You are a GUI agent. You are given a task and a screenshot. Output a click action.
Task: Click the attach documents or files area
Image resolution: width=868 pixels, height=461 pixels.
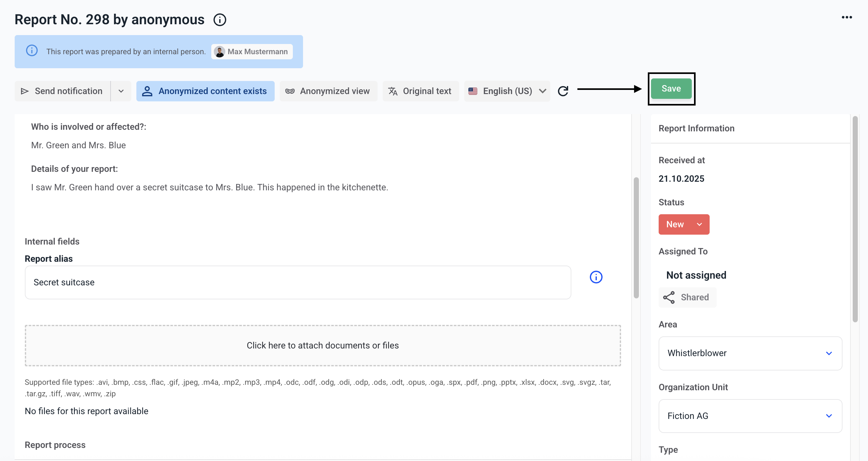pos(322,345)
